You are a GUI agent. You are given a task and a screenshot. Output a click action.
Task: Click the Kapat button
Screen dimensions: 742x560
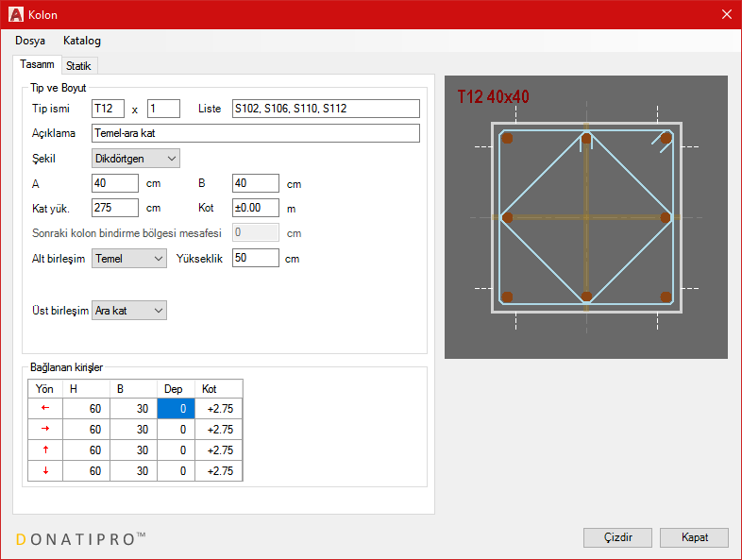(x=695, y=537)
